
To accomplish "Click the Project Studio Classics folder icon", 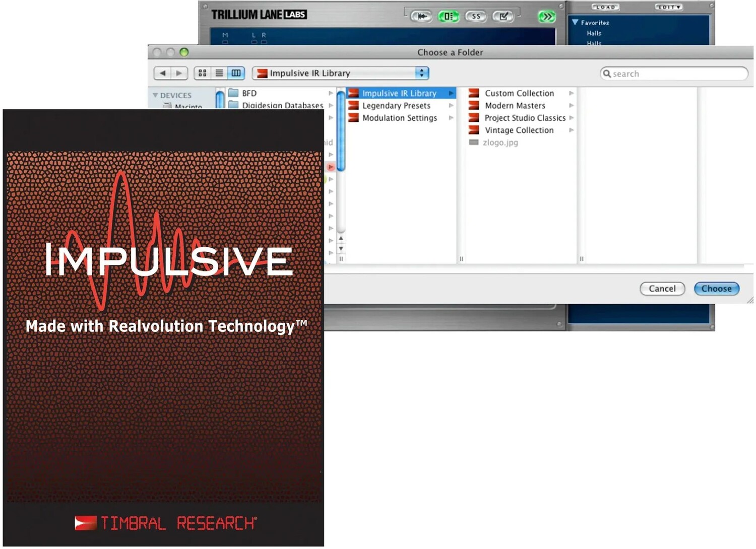I will click(x=474, y=118).
